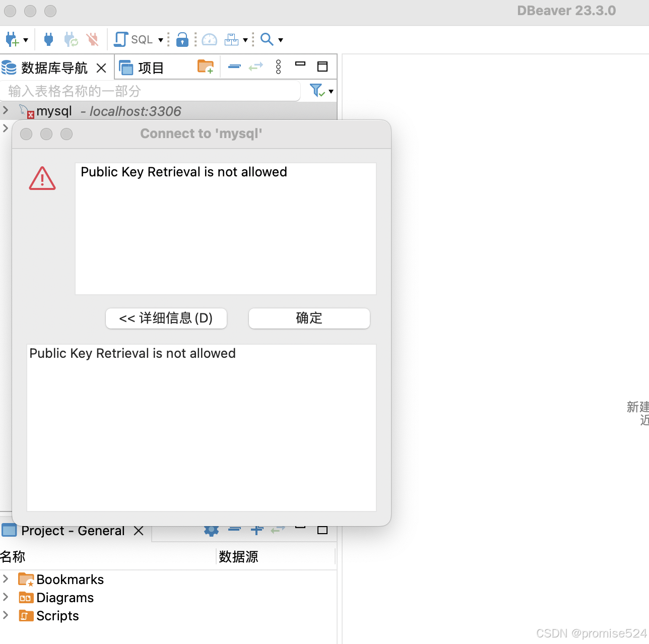
Task: Click the New Connection plug icon
Action: coord(12,39)
